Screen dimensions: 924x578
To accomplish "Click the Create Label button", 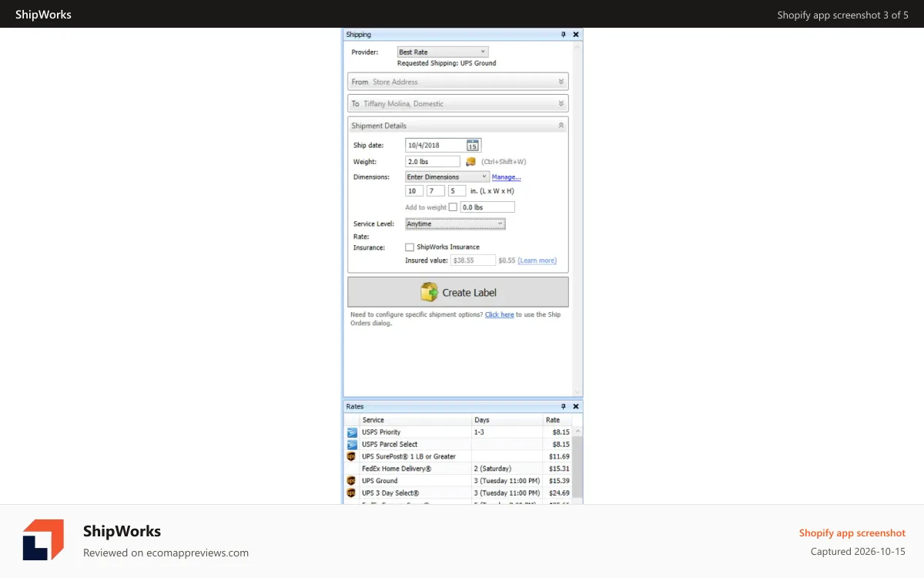I will [458, 292].
